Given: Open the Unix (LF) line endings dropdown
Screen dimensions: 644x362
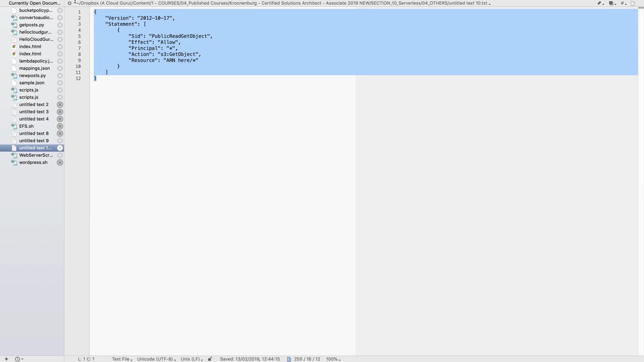Looking at the screenshot, I should (192, 359).
